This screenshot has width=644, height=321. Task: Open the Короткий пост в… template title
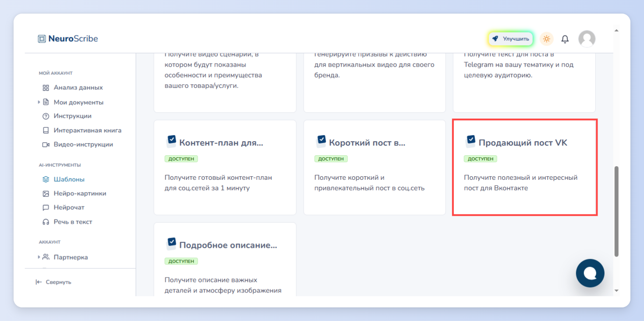tap(367, 143)
